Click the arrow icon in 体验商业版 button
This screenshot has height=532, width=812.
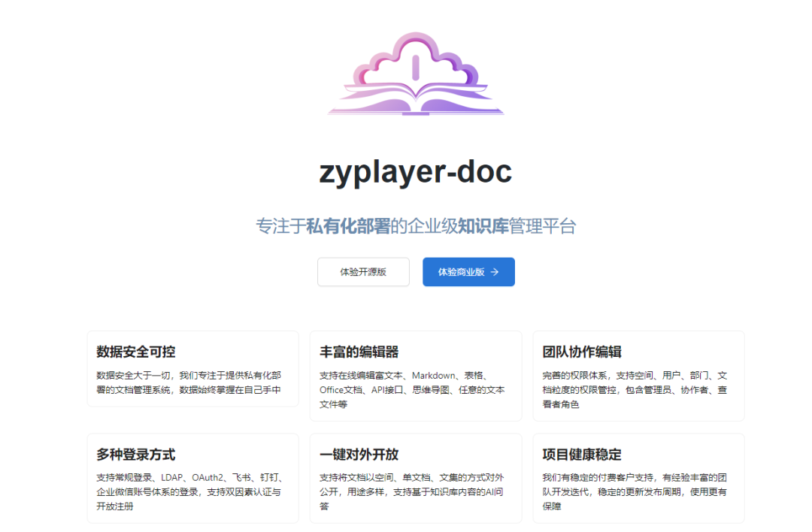point(493,272)
